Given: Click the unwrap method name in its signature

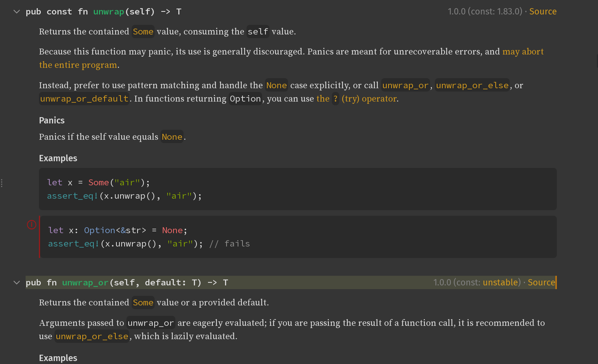Looking at the screenshot, I should point(109,11).
